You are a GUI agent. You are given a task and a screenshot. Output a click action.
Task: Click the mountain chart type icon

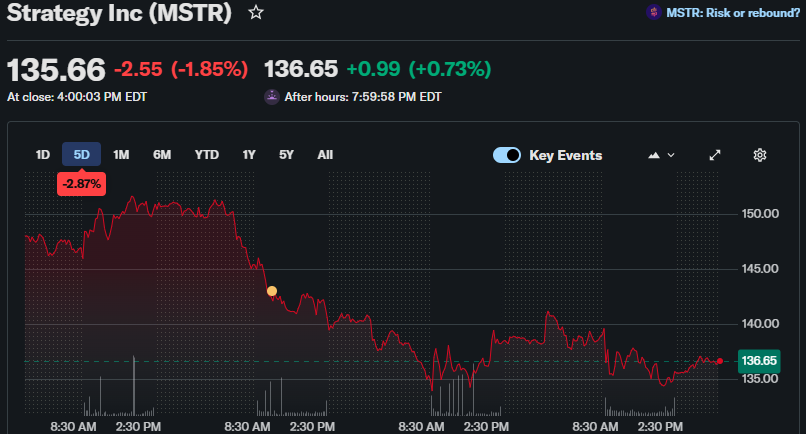tap(654, 155)
